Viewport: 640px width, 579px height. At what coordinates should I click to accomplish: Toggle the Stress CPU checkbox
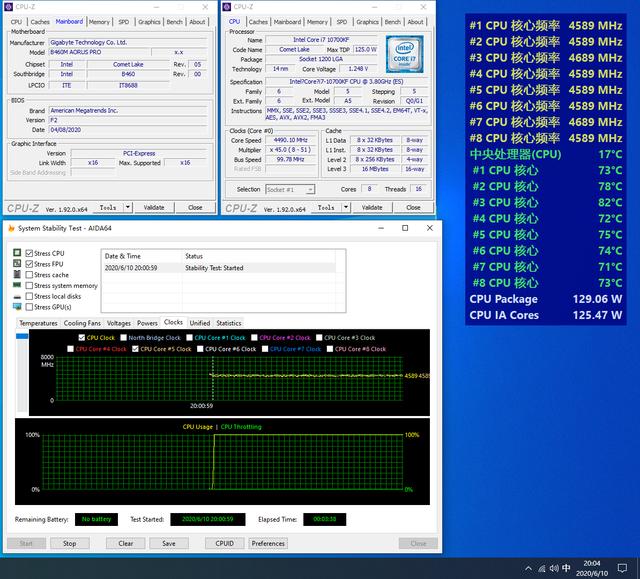coord(29,253)
